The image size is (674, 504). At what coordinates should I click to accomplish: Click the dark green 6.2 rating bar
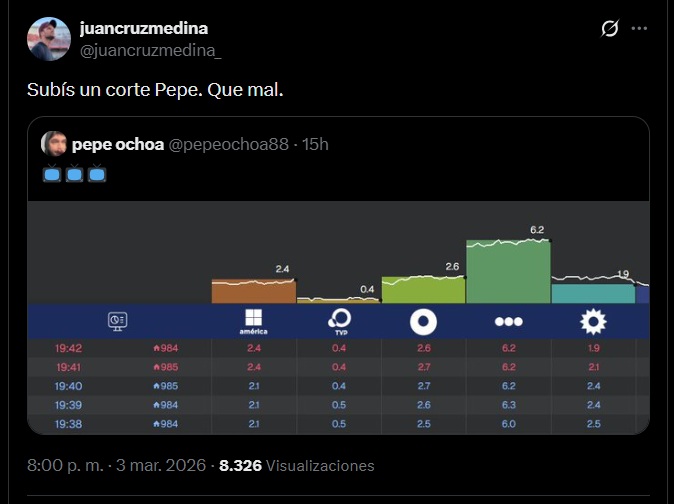pyautogui.click(x=508, y=272)
